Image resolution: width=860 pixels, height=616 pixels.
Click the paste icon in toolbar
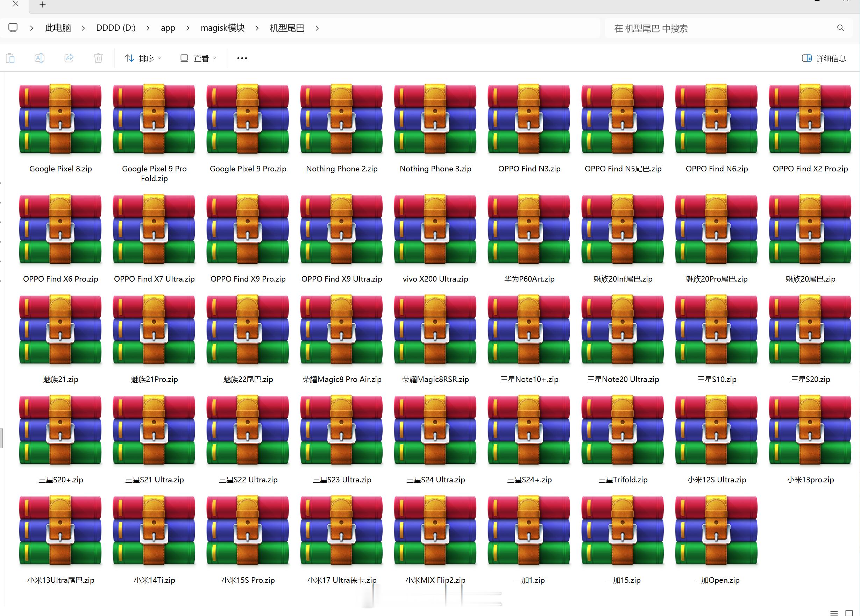point(10,58)
